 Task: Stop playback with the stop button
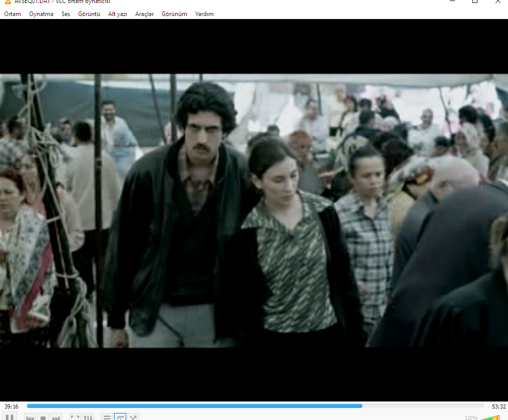(x=43, y=417)
